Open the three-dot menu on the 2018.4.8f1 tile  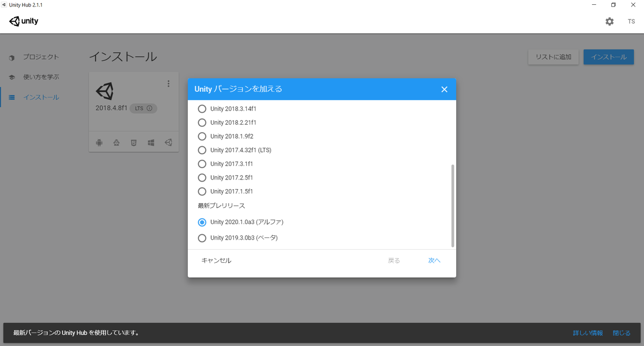pos(168,83)
